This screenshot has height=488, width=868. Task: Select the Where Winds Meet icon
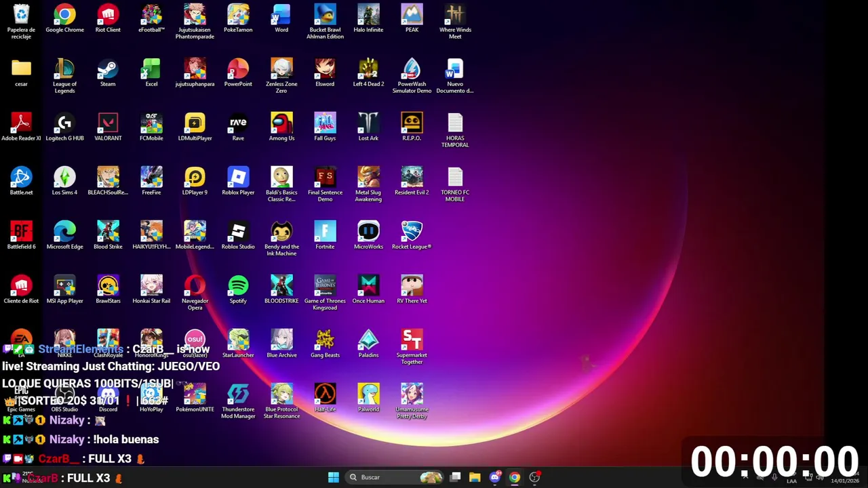click(x=455, y=21)
